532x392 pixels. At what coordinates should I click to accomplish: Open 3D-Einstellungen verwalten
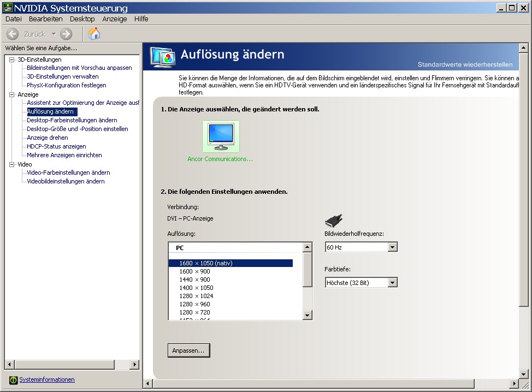(x=63, y=76)
